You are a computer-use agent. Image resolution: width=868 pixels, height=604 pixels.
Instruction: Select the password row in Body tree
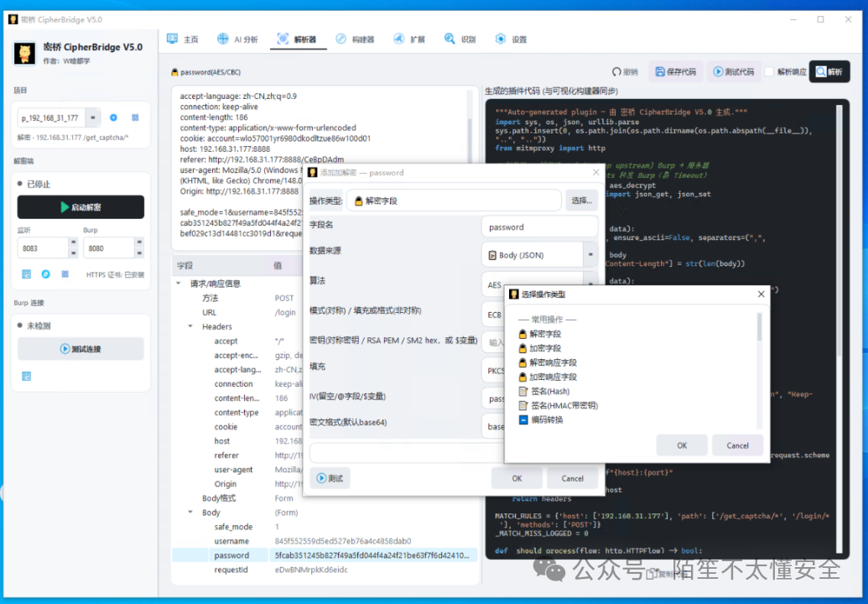click(325, 555)
